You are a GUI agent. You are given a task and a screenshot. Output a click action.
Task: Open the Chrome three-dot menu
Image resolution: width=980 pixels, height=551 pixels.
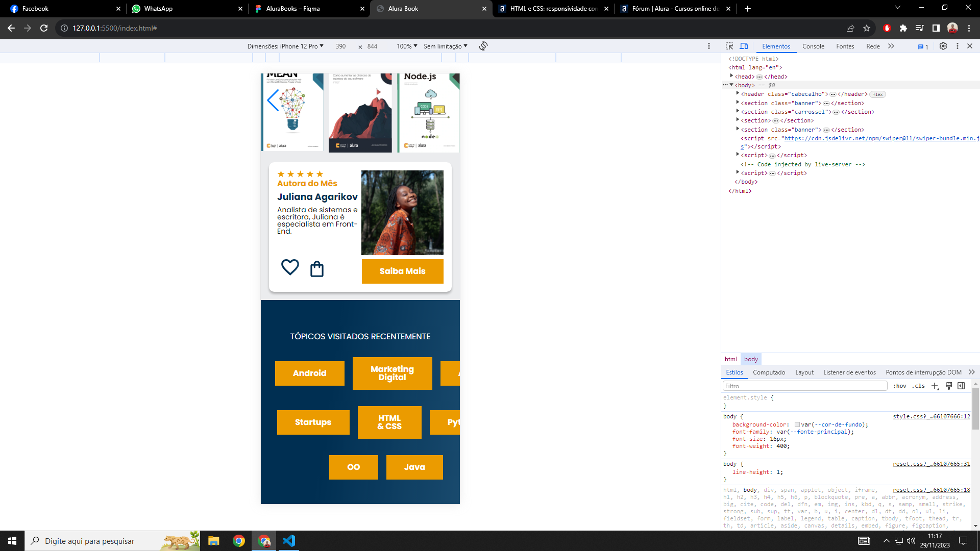tap(969, 28)
